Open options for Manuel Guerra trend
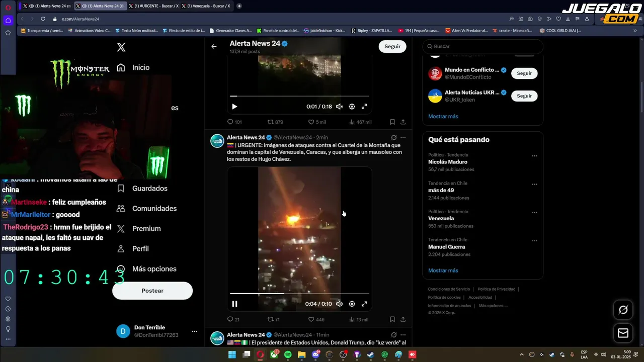644x362 pixels. (534, 241)
